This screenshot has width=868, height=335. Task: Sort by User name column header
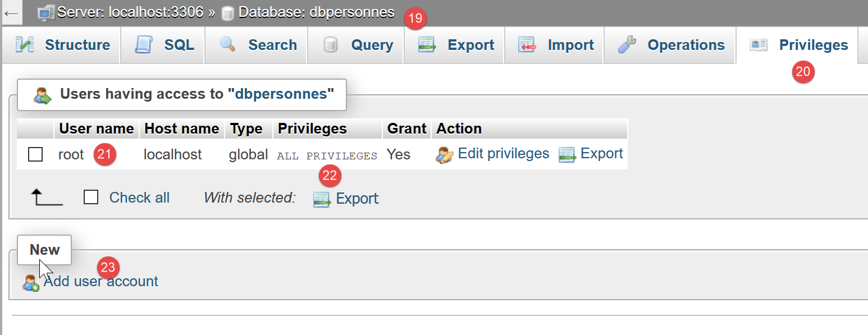pyautogui.click(x=97, y=129)
